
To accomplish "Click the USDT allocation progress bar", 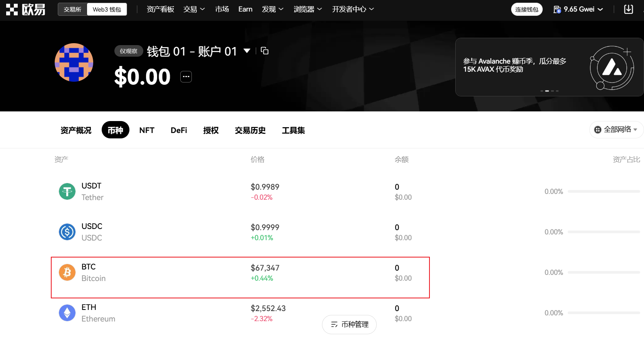I will pyautogui.click(x=604, y=191).
